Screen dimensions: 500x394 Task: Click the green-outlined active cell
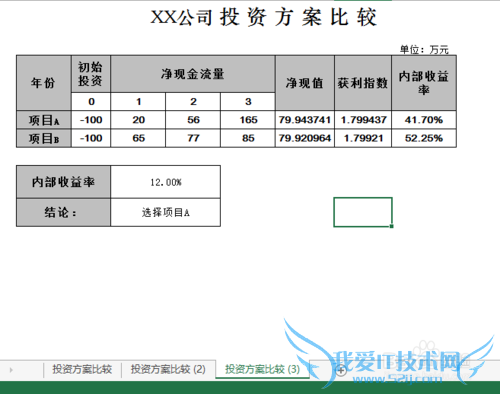pyautogui.click(x=363, y=212)
